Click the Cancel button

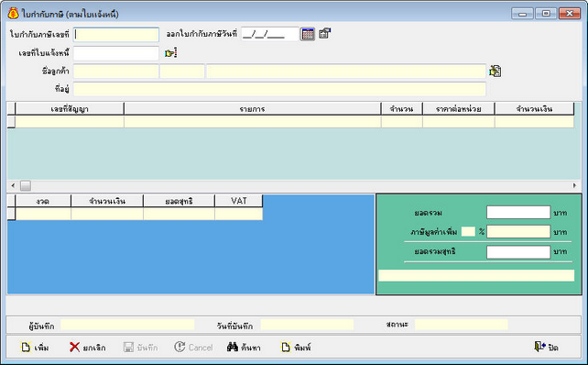coord(193,348)
